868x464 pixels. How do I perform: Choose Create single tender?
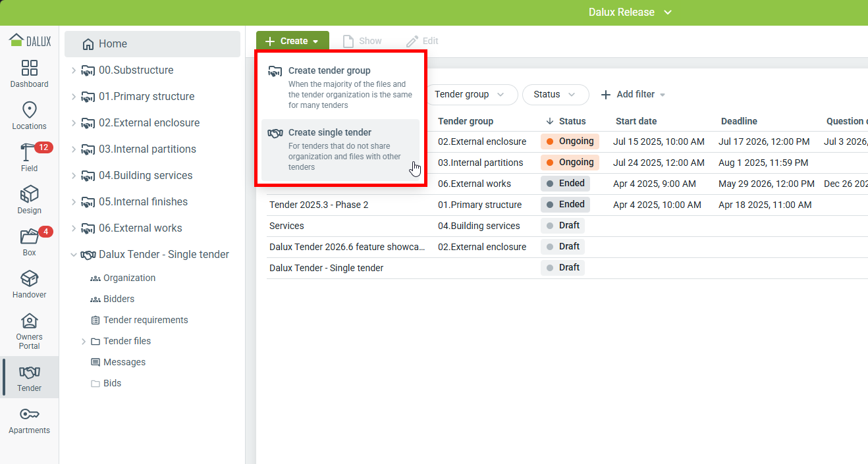pyautogui.click(x=340, y=151)
